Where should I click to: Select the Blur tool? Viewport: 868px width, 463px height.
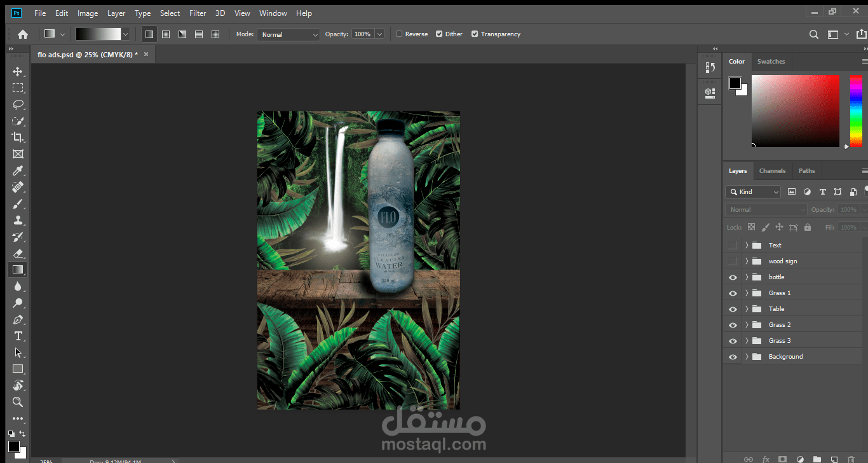18,286
